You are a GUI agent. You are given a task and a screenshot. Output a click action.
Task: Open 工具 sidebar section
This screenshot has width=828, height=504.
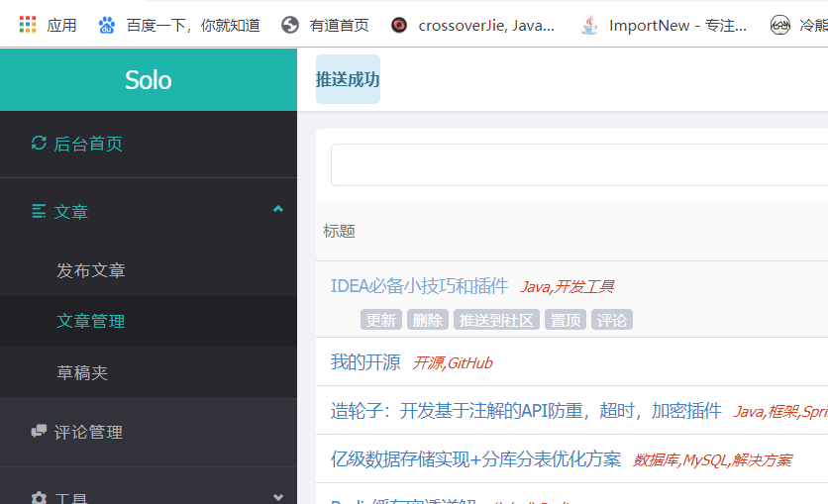tap(70, 498)
